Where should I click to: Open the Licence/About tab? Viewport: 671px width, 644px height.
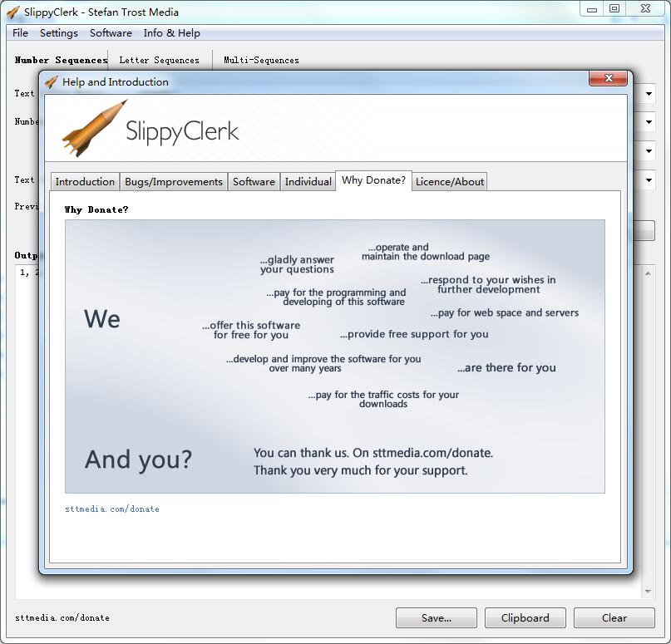point(450,182)
